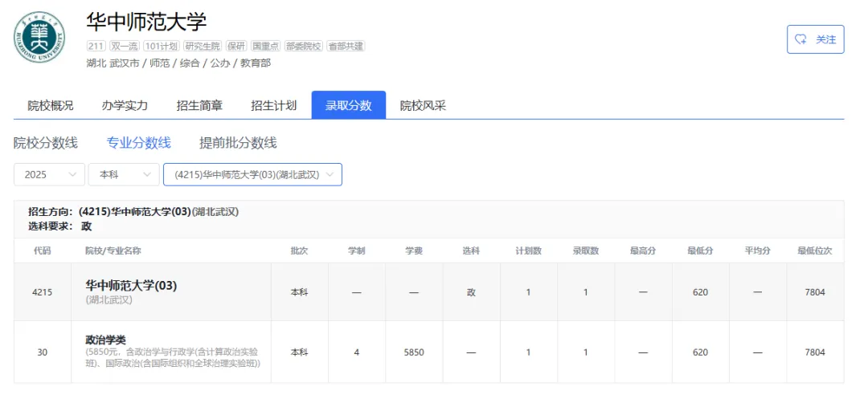The width and height of the screenshot is (868, 399).
Task: Click the 计划数 column header
Action: [529, 251]
